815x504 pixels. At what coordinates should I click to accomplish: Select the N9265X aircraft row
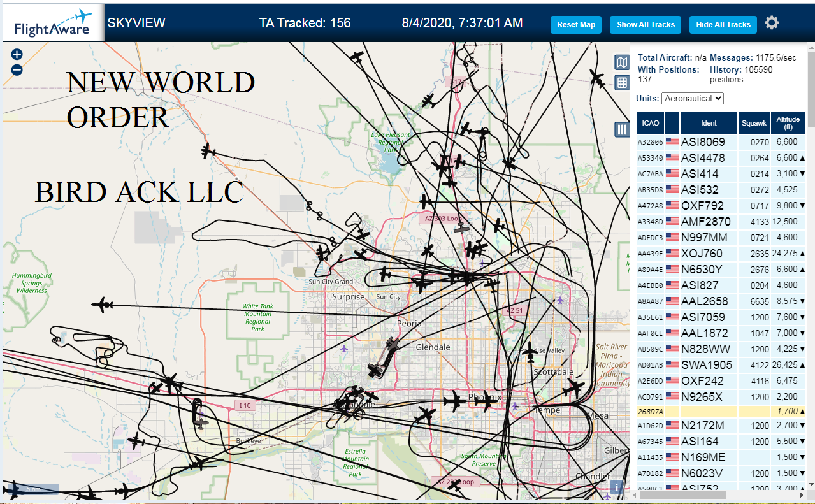point(722,397)
